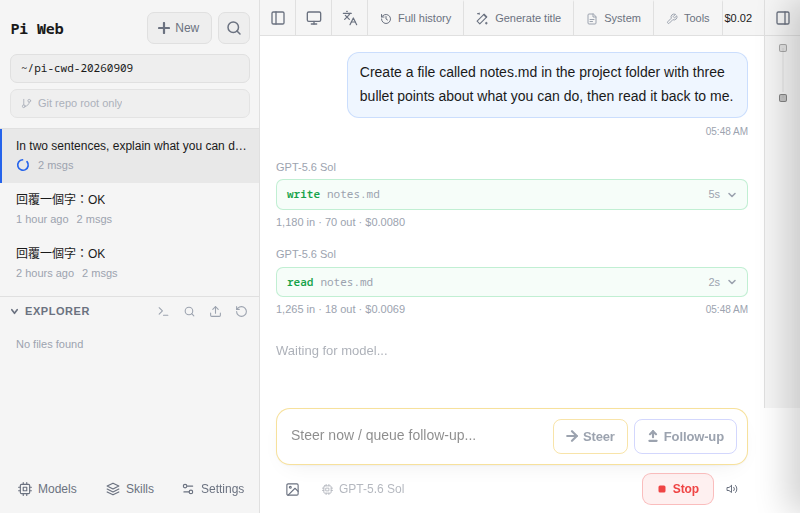Viewport: 800px width, 513px height.
Task: Stop the running model response
Action: pyautogui.click(x=678, y=489)
